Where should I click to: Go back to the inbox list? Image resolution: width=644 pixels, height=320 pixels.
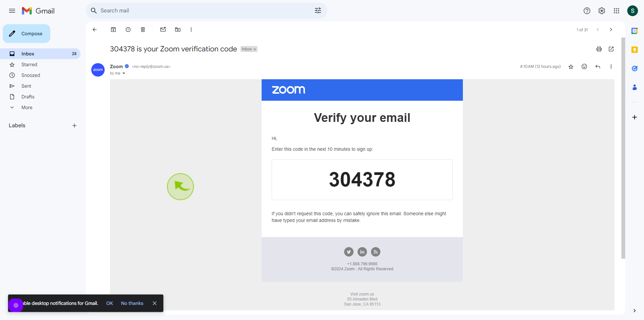(95, 30)
